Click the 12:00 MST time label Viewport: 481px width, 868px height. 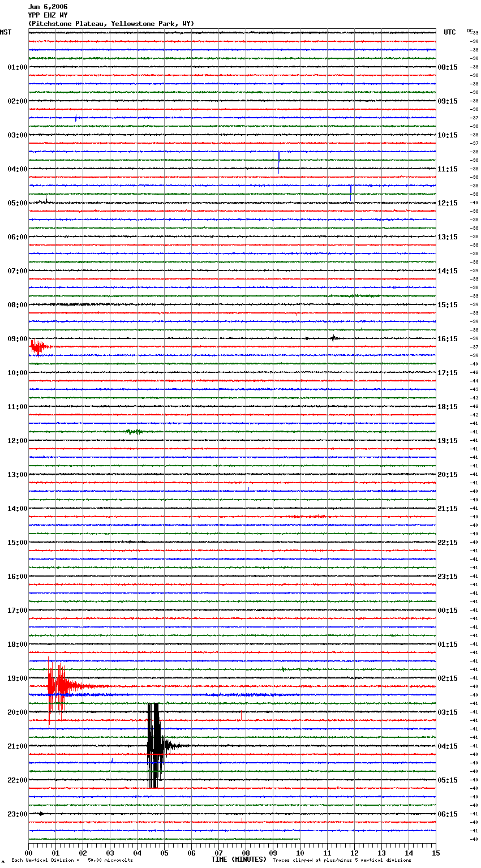pos(17,441)
